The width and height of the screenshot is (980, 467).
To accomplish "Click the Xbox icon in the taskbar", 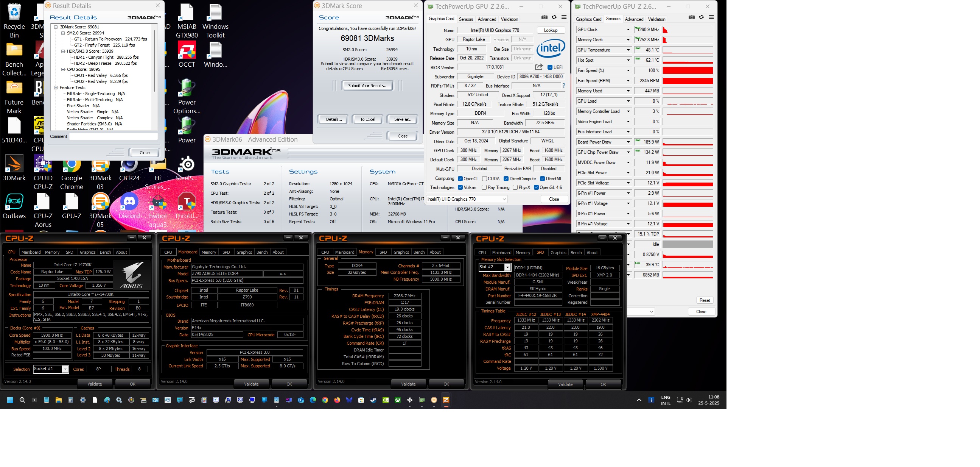I will [398, 400].
